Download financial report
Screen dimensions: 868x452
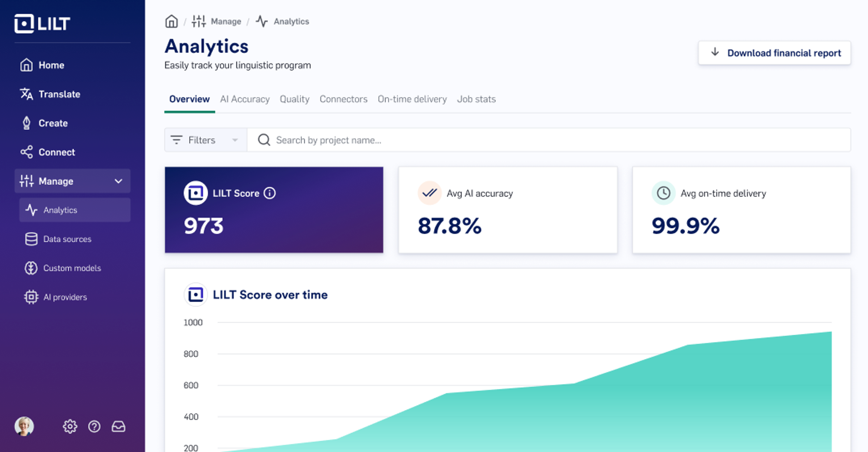[774, 53]
